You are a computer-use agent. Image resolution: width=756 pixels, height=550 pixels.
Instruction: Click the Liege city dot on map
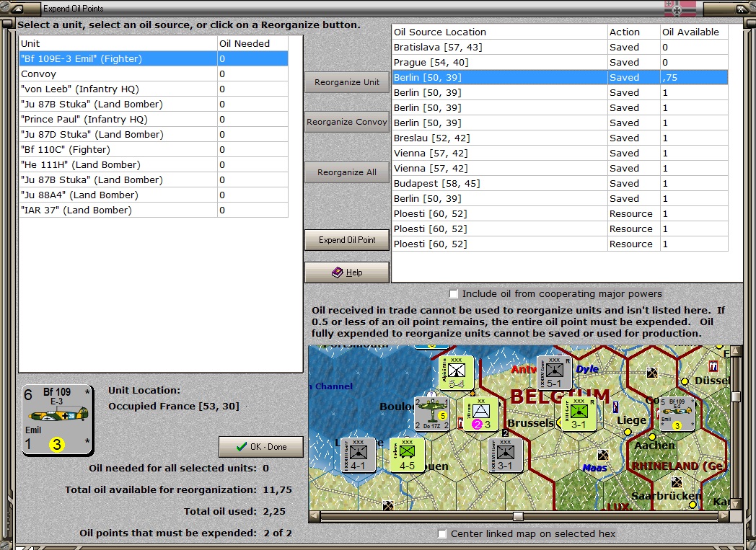(628, 432)
